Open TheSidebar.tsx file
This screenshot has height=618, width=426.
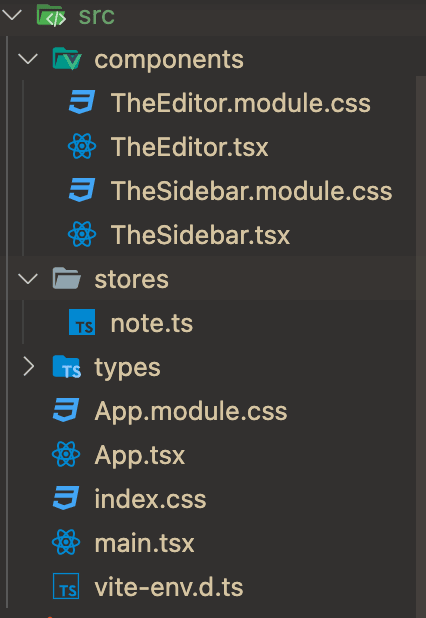pyautogui.click(x=201, y=235)
